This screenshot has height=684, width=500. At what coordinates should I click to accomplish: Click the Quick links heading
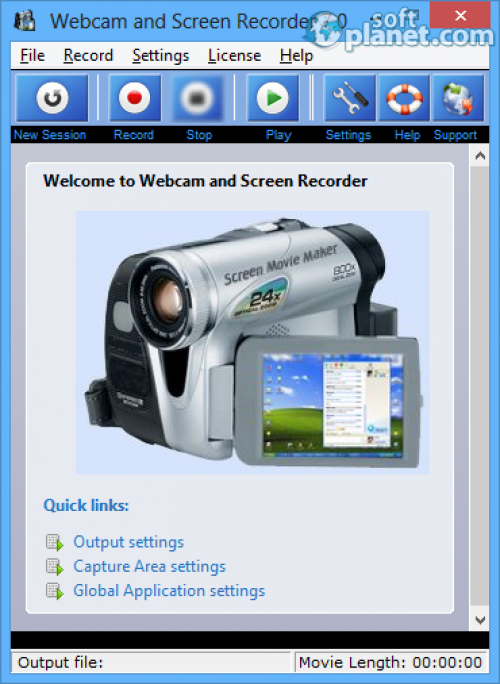(86, 506)
